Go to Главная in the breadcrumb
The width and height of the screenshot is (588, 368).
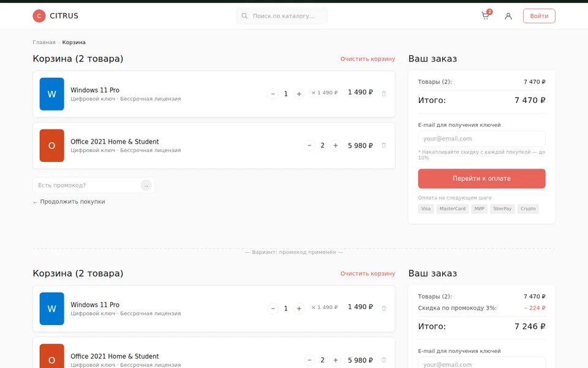(x=44, y=42)
